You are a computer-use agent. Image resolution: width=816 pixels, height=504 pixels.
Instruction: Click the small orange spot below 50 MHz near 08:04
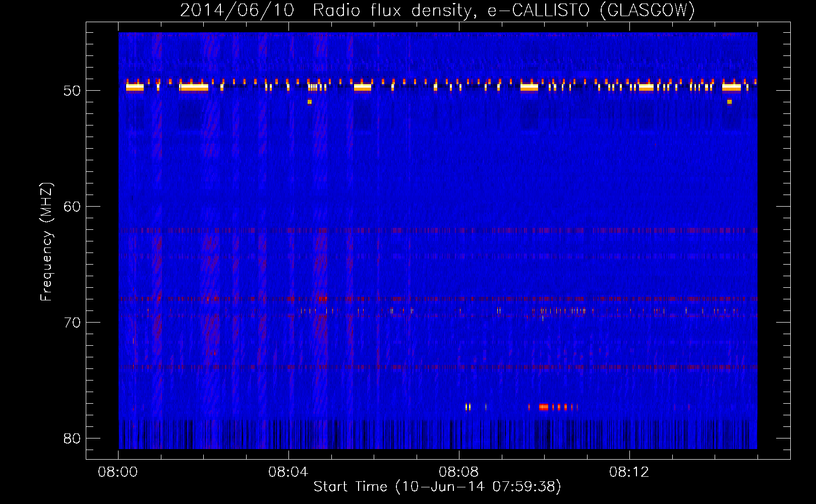[310, 102]
